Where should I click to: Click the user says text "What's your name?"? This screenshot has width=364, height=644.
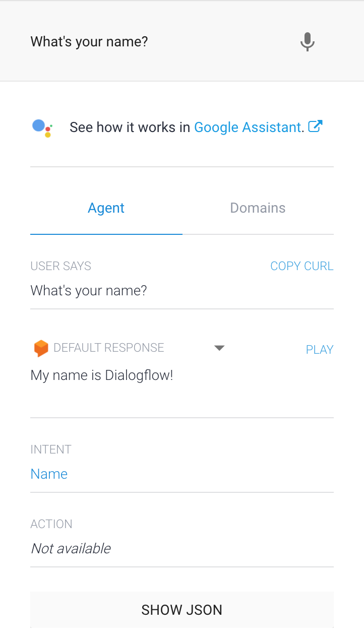pos(89,291)
